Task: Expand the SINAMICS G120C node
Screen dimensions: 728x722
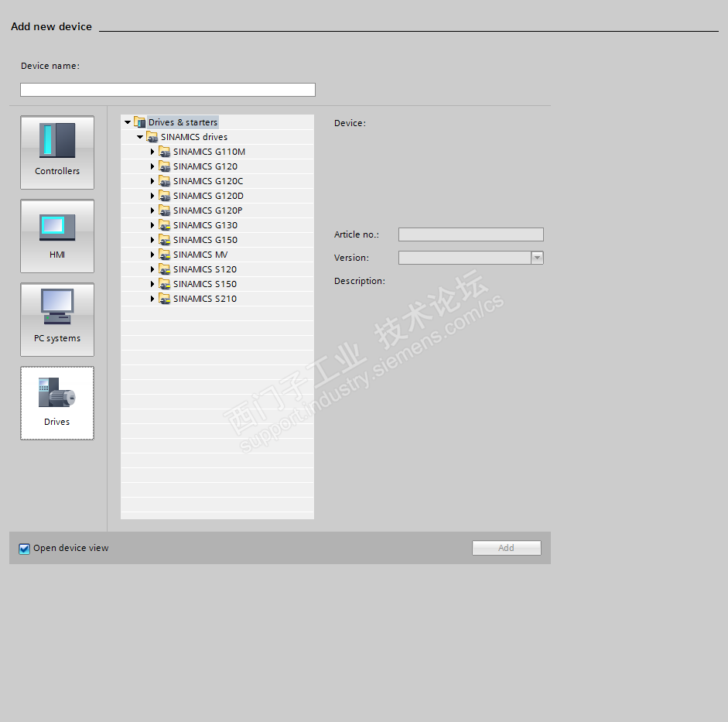Action: pyautogui.click(x=152, y=181)
